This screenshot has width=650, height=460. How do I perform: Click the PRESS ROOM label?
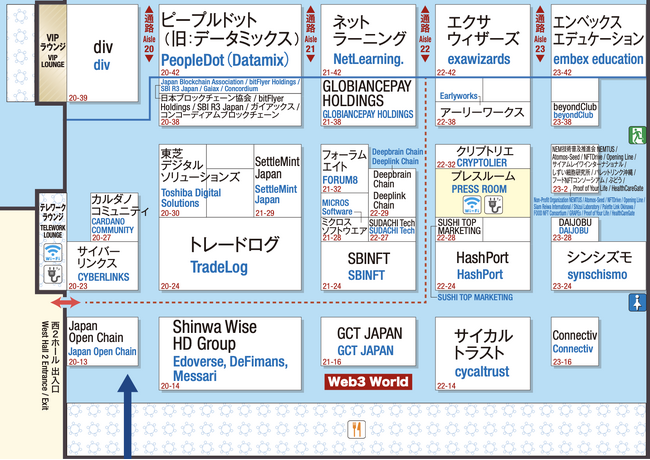479,189
